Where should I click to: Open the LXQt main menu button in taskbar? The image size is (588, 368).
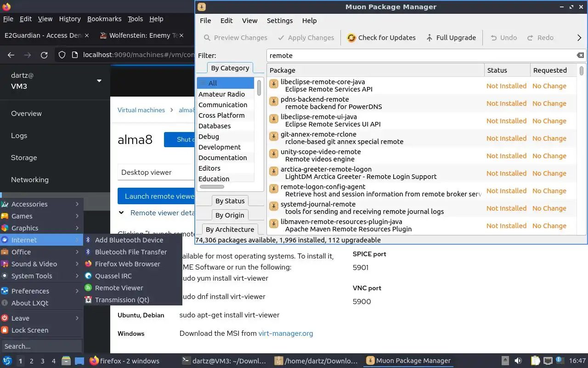tap(7, 361)
